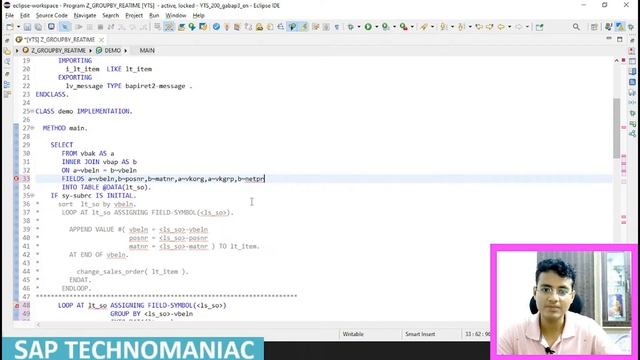Click the Forward navigation arrow icon

[x=518, y=27]
